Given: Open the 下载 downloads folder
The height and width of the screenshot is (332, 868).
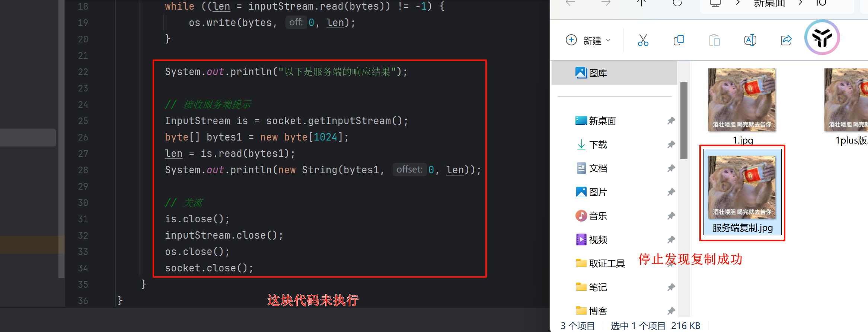Looking at the screenshot, I should pyautogui.click(x=598, y=145).
